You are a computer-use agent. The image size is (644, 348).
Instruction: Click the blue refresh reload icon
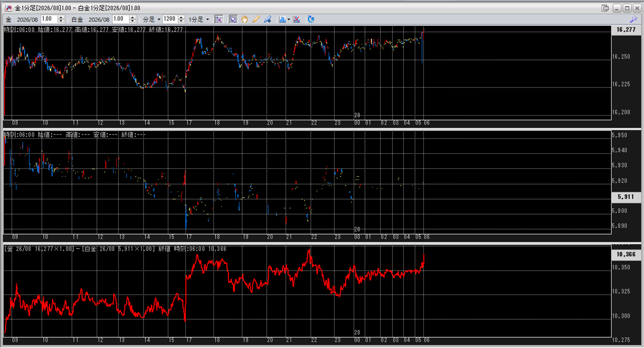pyautogui.click(x=311, y=20)
